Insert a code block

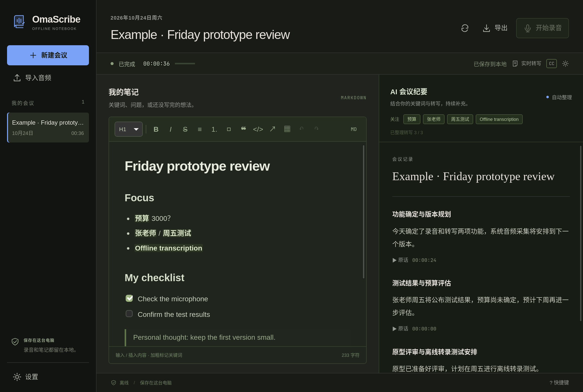coord(258,129)
